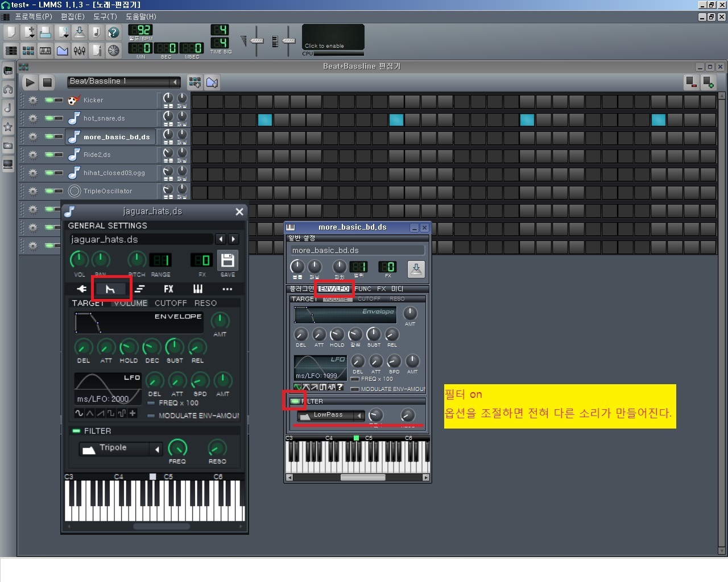Open the Automation Editor toolbar icon
This screenshot has height=582, width=728.
(62, 51)
